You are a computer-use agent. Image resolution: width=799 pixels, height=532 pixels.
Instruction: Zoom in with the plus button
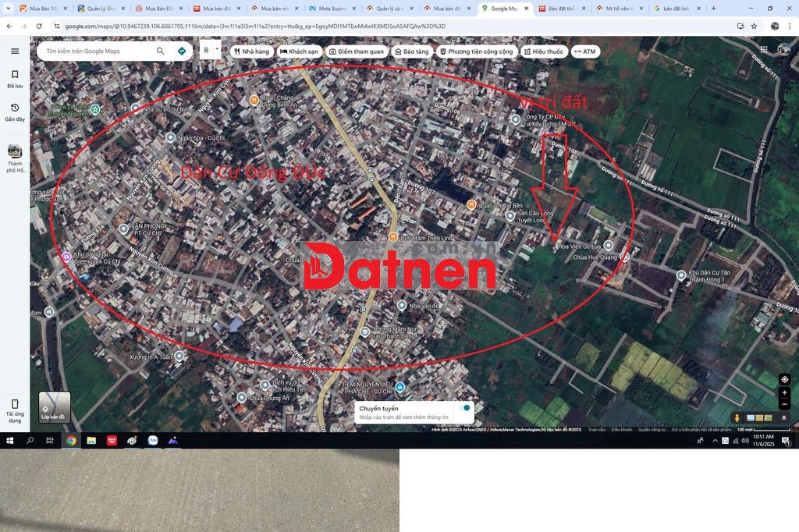click(x=785, y=392)
